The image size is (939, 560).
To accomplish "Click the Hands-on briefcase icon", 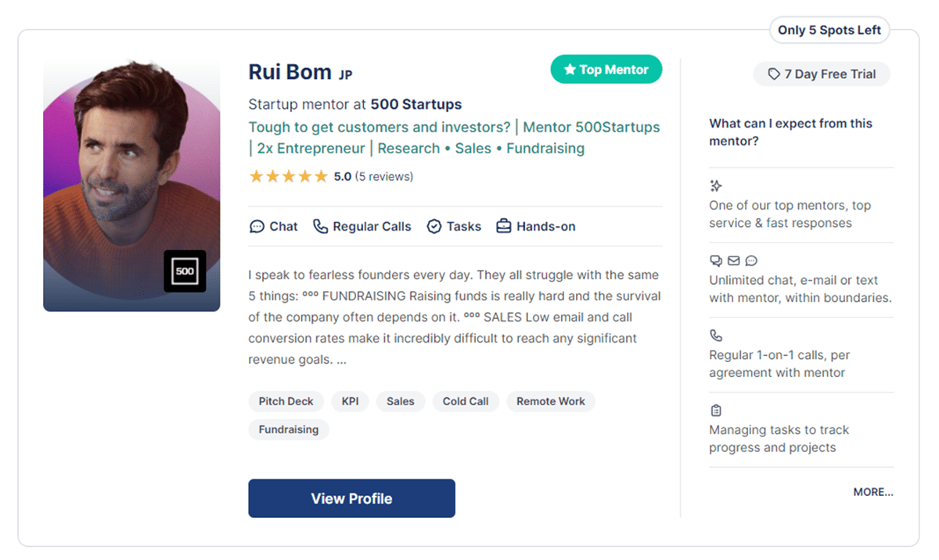I will click(504, 227).
